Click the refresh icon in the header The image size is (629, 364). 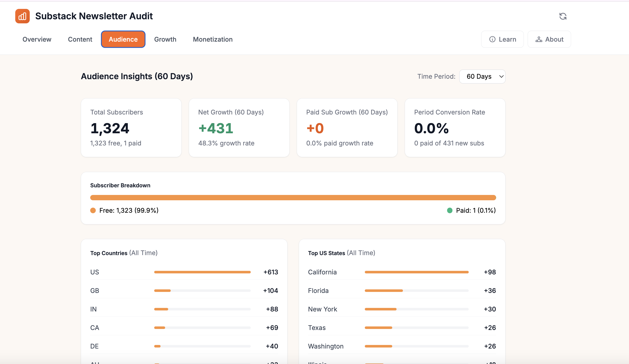coord(563,16)
